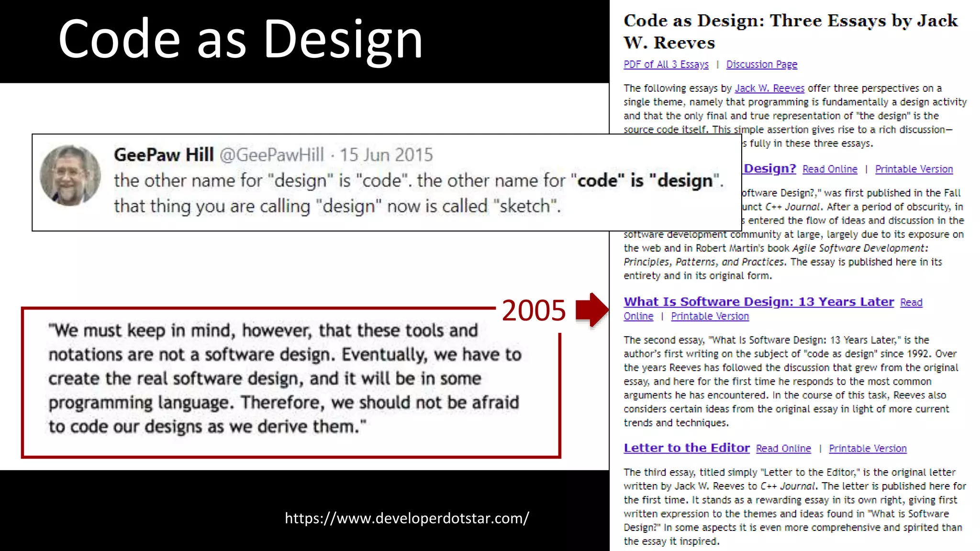Screen dimensions: 980x551
Task: Click Read Online for Letter to the Editor
Action: coord(783,449)
